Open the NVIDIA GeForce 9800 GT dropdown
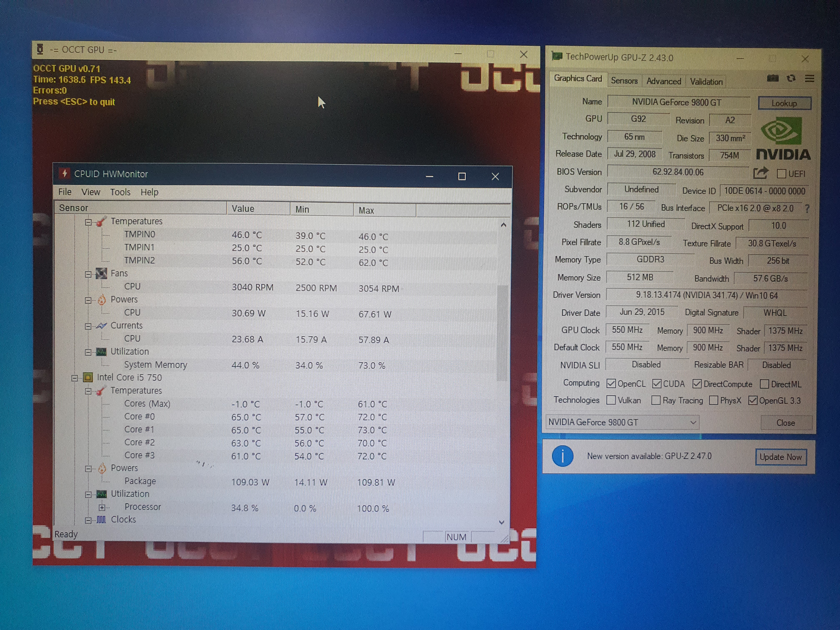840x630 pixels. click(623, 422)
